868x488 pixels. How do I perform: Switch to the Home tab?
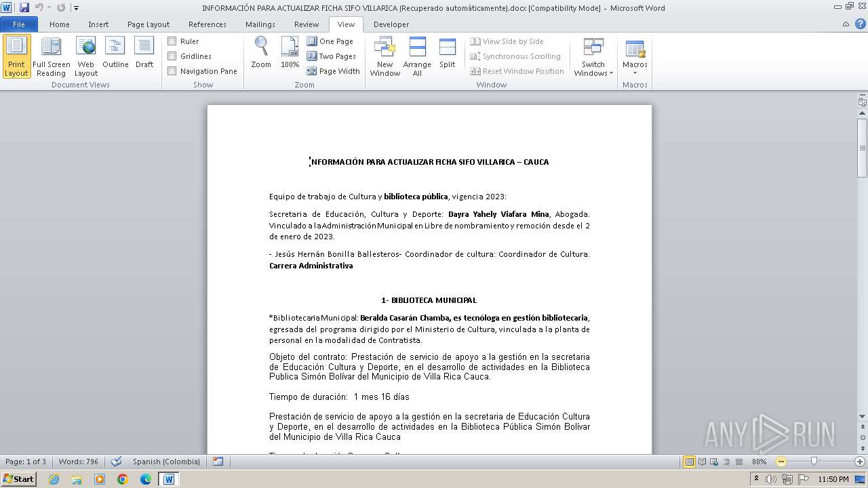[60, 24]
